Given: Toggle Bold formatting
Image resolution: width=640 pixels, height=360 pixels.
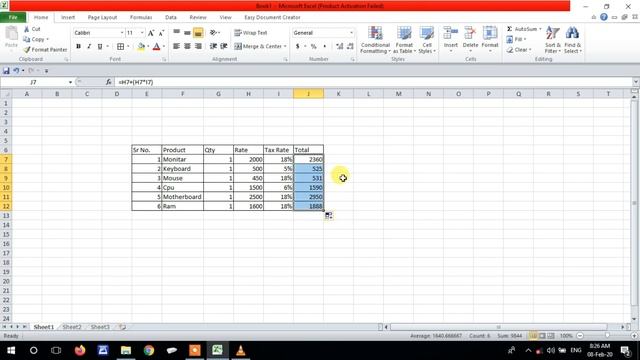Looking at the screenshot, I should tap(78, 47).
